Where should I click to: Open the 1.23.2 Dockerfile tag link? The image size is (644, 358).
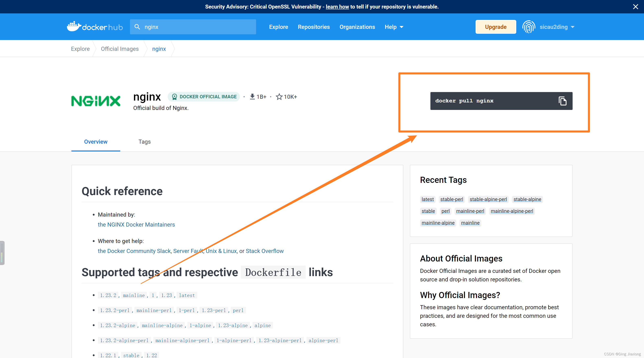[x=108, y=295]
